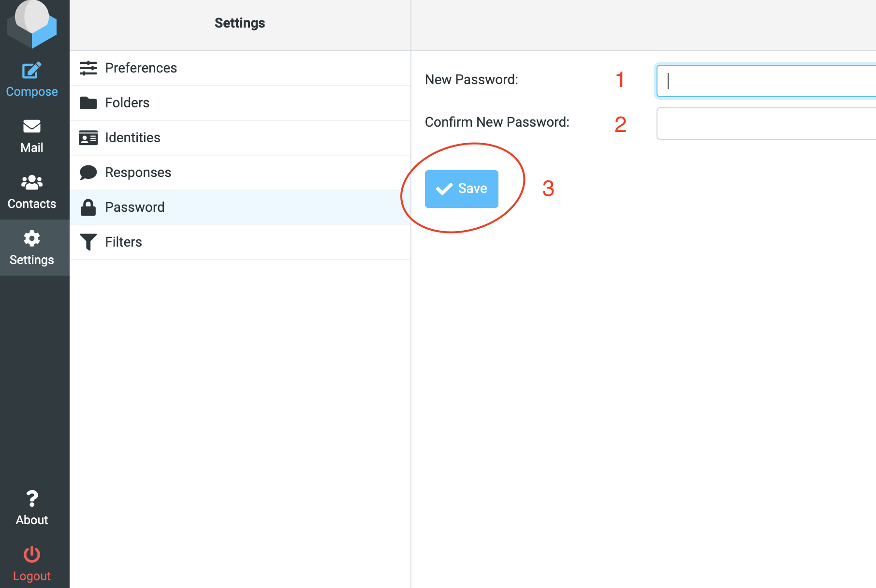This screenshot has height=588, width=876.
Task: Open Mail via envelope icon
Action: coord(32,126)
